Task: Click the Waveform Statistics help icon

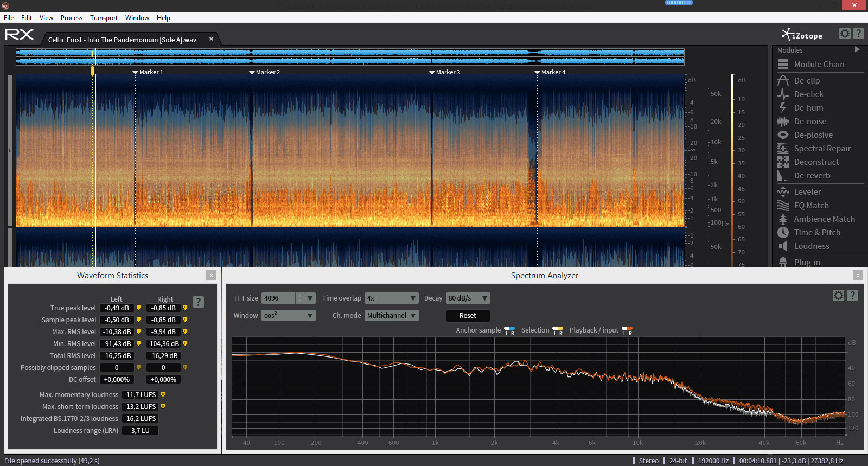Action: [199, 302]
